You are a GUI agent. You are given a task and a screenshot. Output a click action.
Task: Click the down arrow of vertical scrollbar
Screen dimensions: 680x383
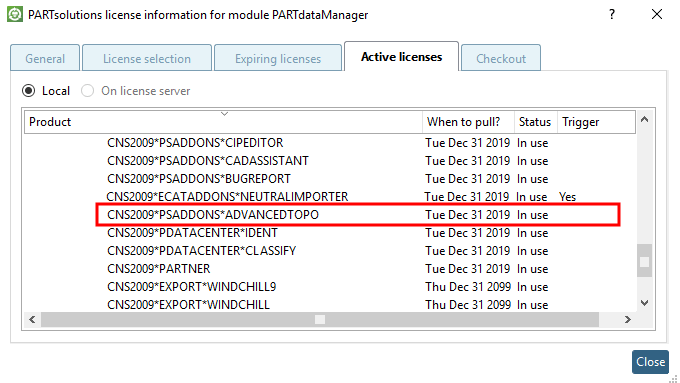pyautogui.click(x=644, y=303)
